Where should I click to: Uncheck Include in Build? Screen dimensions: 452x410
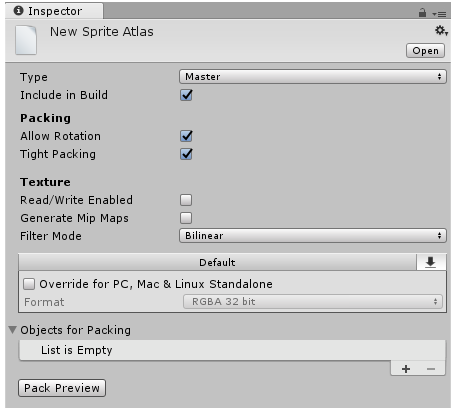coord(186,95)
